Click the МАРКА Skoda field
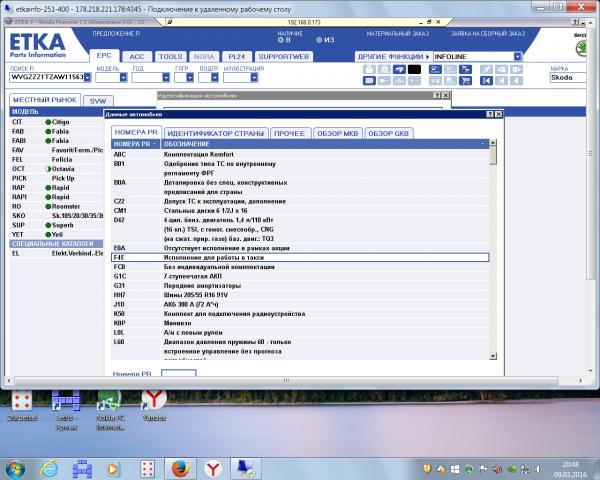 click(x=567, y=77)
